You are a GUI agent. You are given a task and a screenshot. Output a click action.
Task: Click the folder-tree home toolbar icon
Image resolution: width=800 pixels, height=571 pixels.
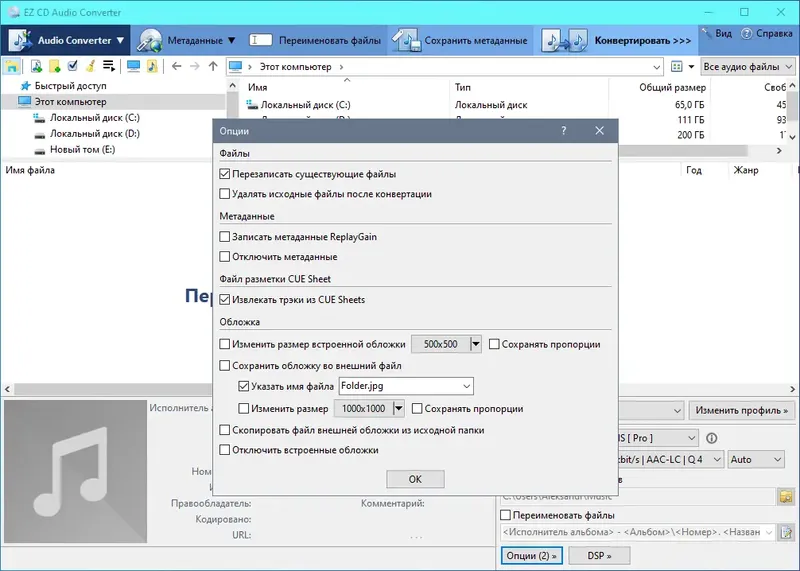click(x=12, y=66)
